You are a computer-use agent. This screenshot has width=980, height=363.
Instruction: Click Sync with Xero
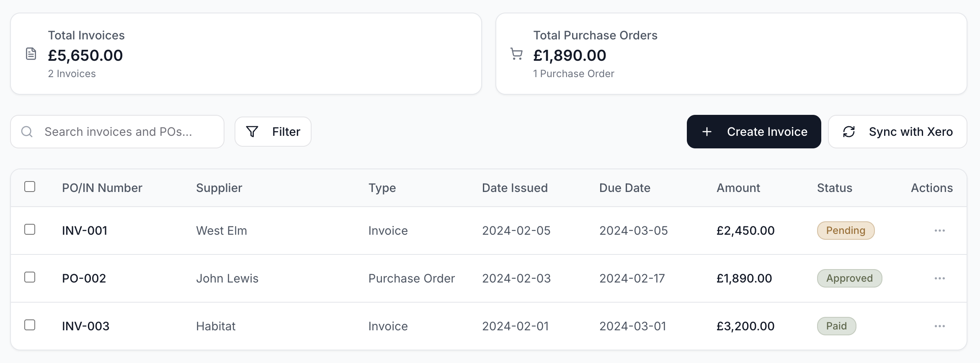(897, 131)
